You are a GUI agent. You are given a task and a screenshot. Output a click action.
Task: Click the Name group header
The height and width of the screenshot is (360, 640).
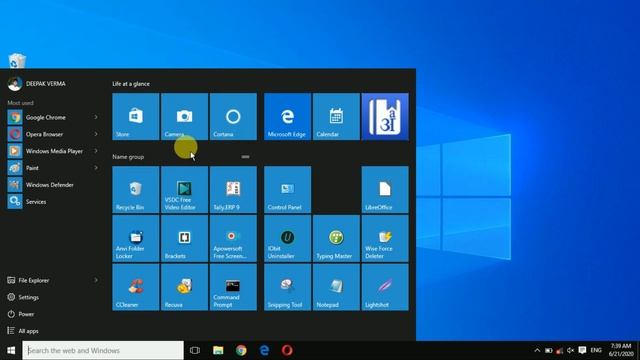click(x=128, y=157)
